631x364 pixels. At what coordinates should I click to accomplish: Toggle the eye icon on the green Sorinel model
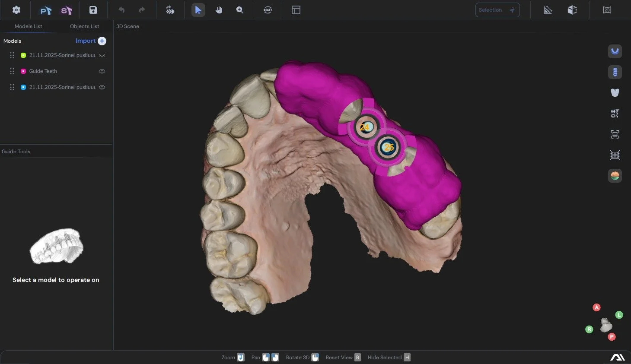102,55
